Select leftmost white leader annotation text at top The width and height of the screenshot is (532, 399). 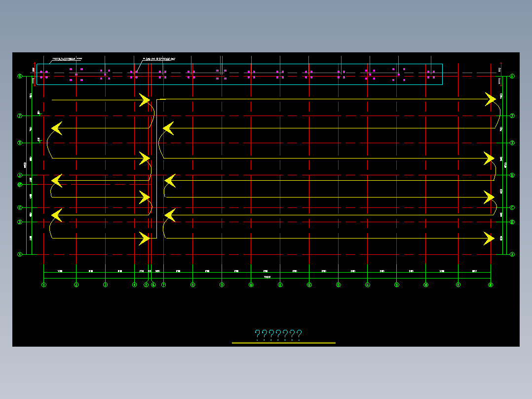[x=68, y=59]
